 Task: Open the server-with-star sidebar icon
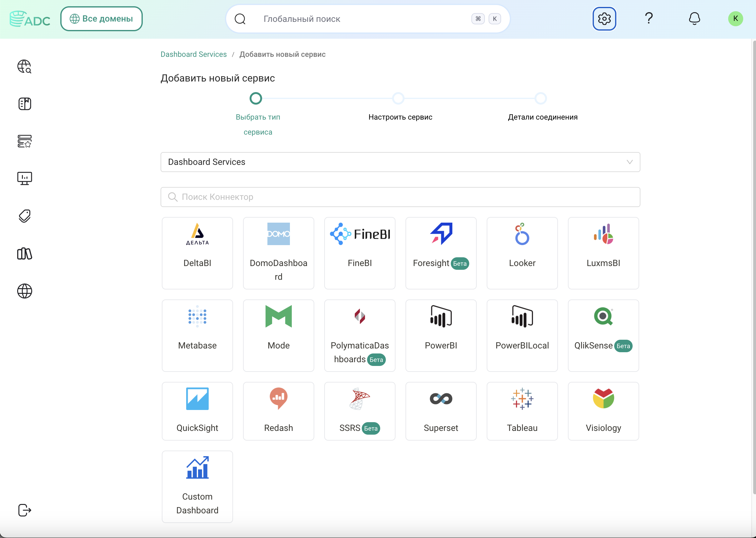pyautogui.click(x=25, y=141)
